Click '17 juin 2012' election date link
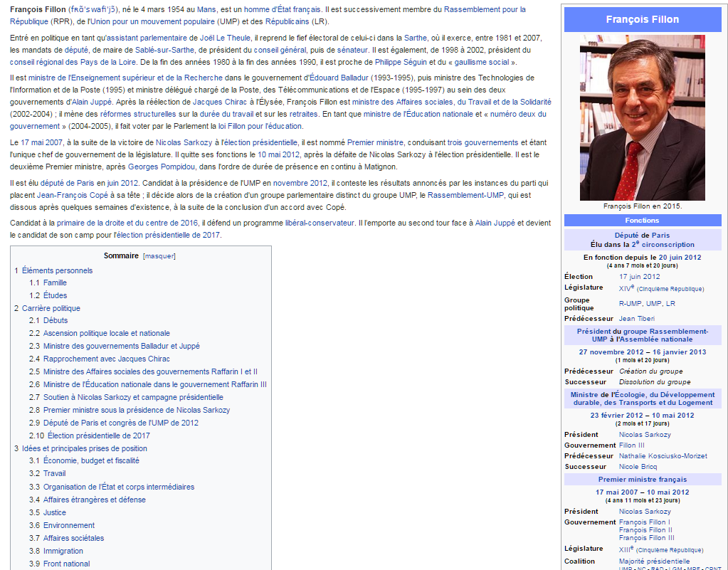Viewport: 728px width, 570px height. pos(639,277)
